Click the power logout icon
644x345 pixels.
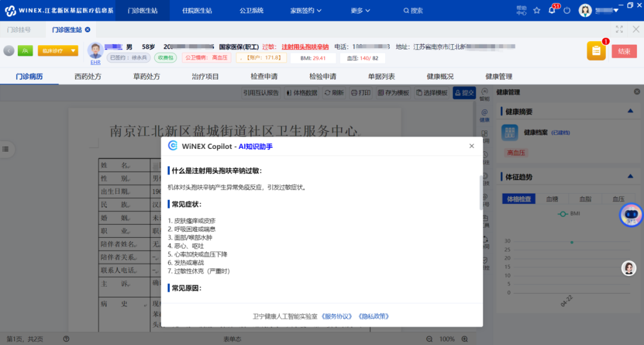pos(566,11)
